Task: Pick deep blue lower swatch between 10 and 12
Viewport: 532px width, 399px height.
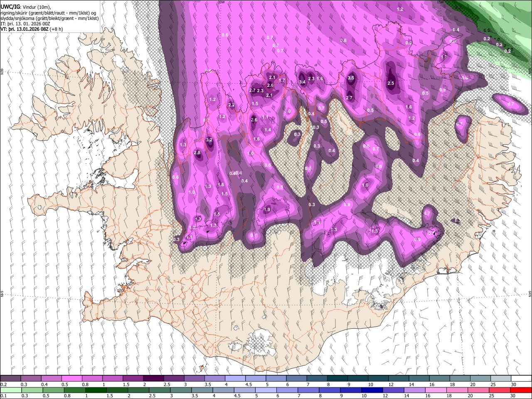Action: (x=372, y=390)
